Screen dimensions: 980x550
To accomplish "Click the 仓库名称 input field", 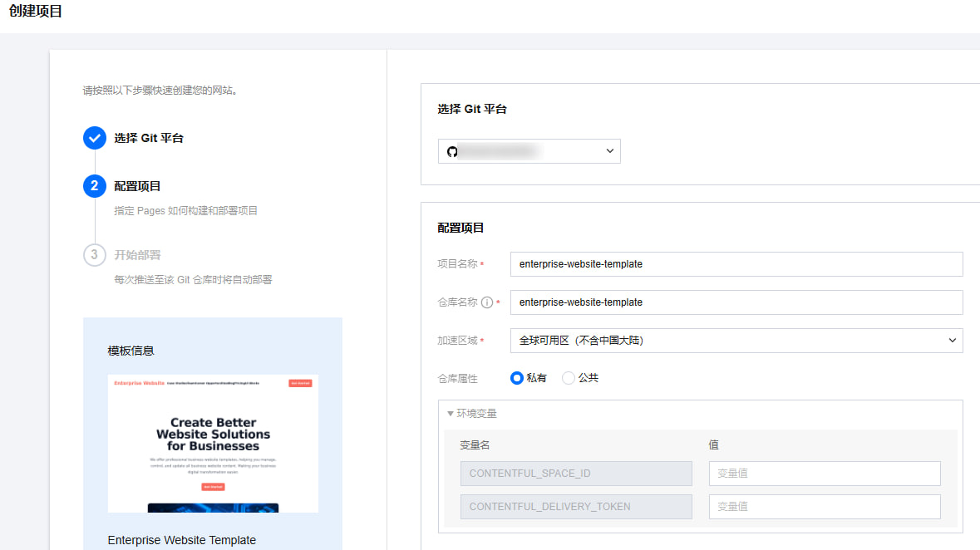I will 736,302.
